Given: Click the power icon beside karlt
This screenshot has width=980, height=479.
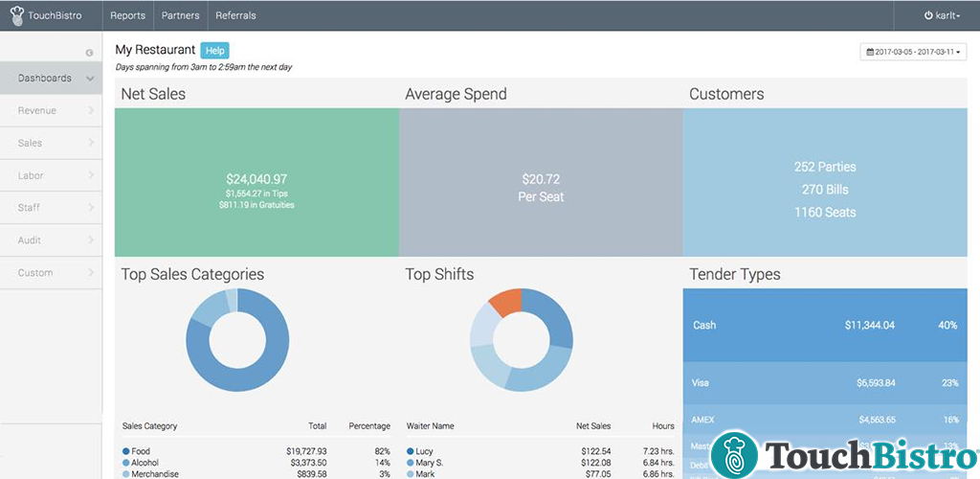Looking at the screenshot, I should tap(928, 15).
